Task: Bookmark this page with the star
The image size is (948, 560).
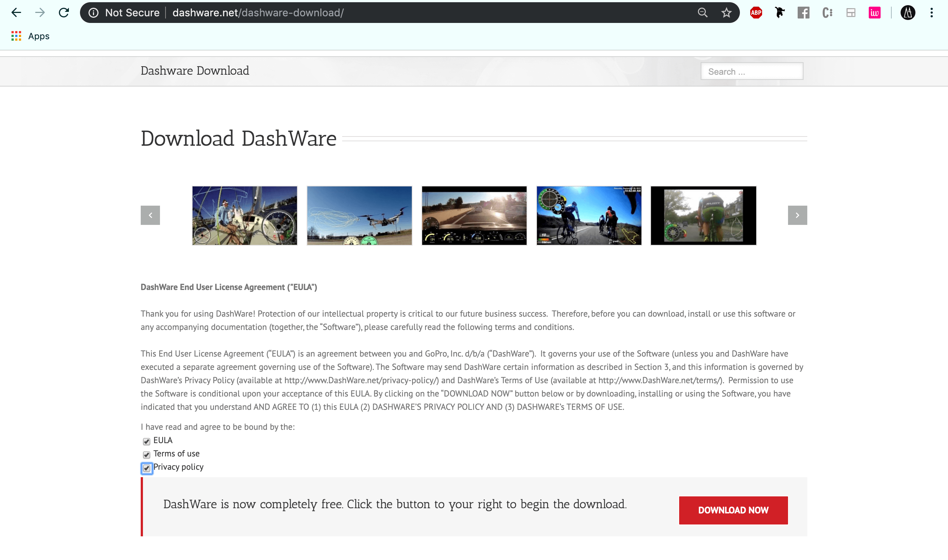Action: pyautogui.click(x=726, y=13)
